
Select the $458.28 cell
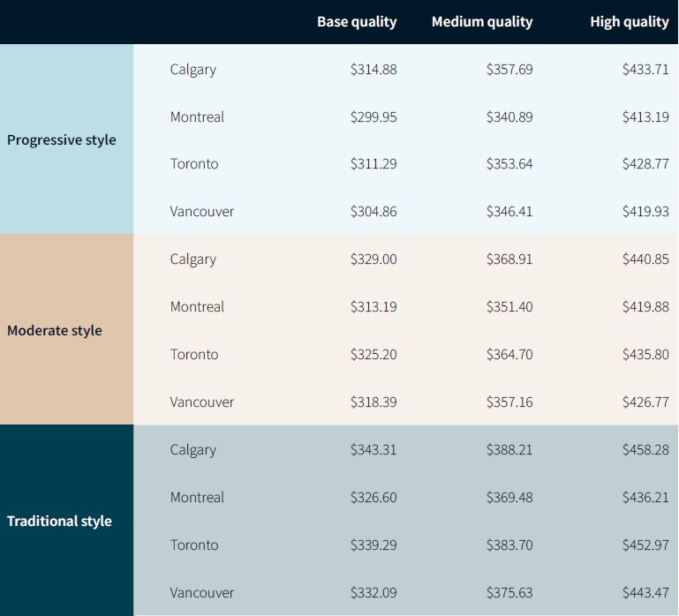pos(645,450)
